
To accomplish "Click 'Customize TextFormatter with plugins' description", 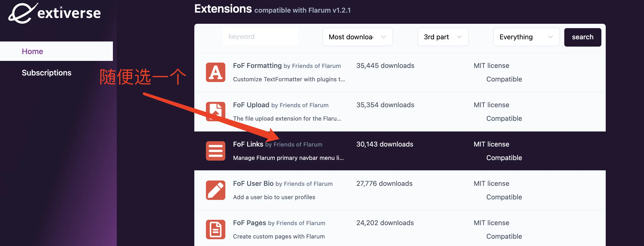I will click(x=289, y=79).
